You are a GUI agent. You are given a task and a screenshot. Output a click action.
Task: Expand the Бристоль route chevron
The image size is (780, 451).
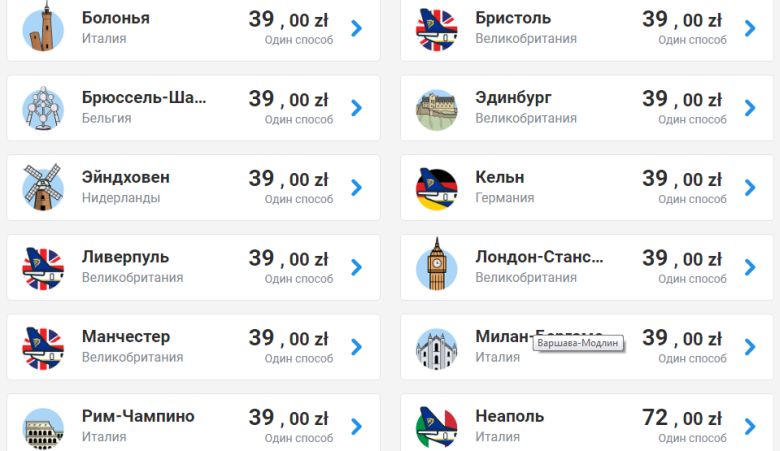(x=750, y=28)
